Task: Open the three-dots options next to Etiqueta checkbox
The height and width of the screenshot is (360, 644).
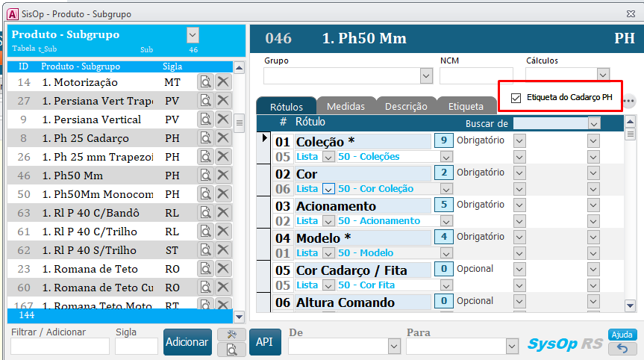Action: click(628, 101)
